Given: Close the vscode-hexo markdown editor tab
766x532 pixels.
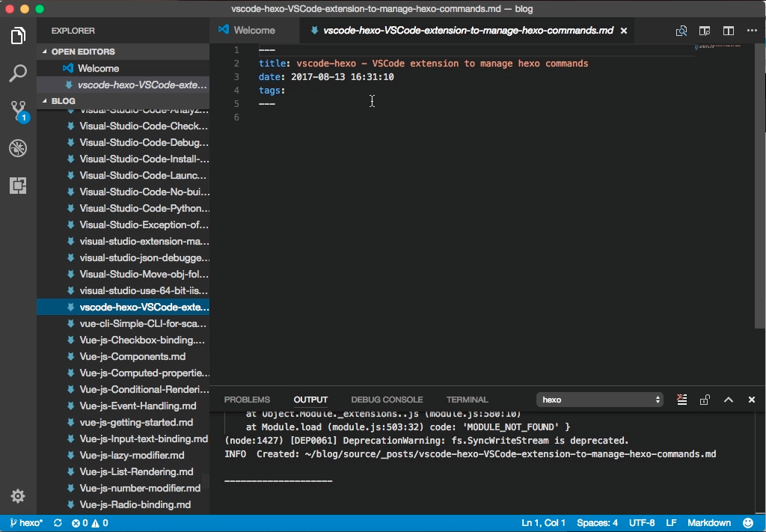Looking at the screenshot, I should click(624, 31).
